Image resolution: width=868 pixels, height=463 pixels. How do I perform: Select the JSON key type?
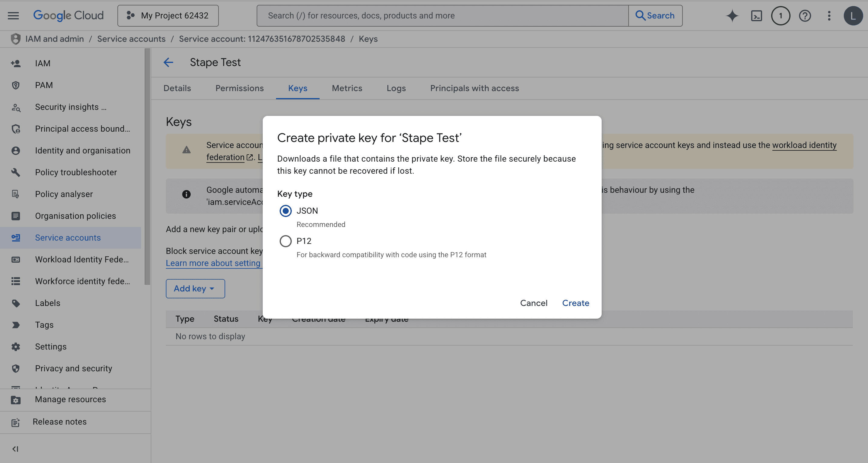pos(285,211)
